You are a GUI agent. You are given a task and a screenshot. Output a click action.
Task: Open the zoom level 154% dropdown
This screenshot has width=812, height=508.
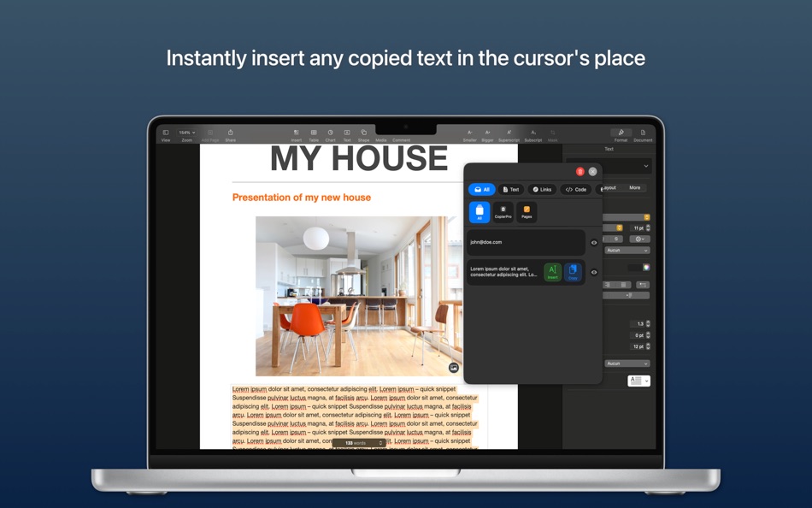(x=186, y=133)
